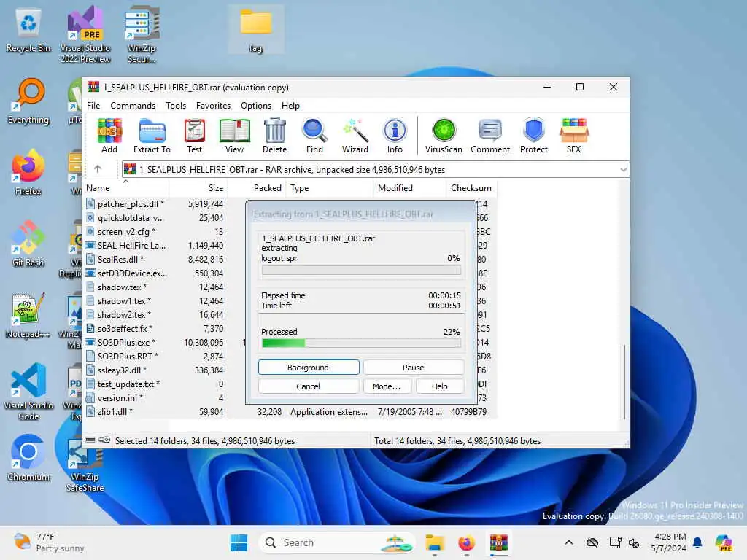747x560 pixels.
Task: Open the Comment tool
Action: click(490, 136)
